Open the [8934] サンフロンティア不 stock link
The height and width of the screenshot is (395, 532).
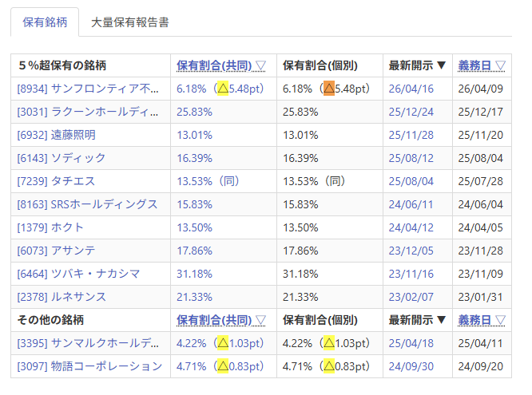88,89
